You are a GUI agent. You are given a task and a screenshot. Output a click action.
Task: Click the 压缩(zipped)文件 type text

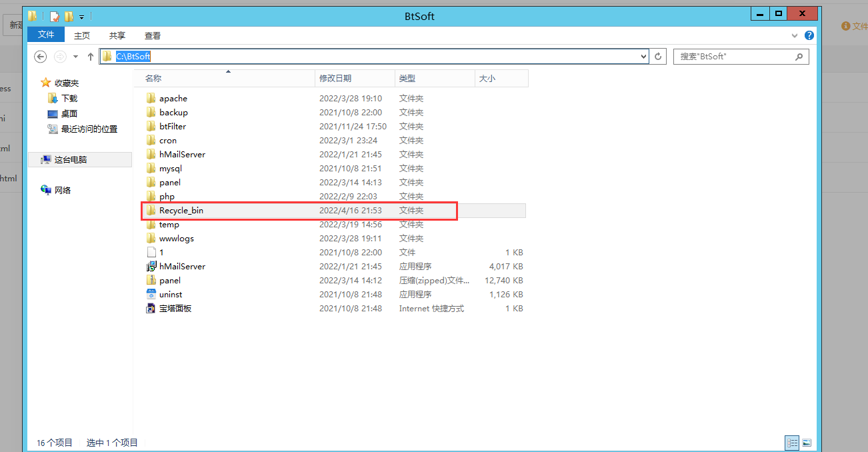tap(434, 280)
